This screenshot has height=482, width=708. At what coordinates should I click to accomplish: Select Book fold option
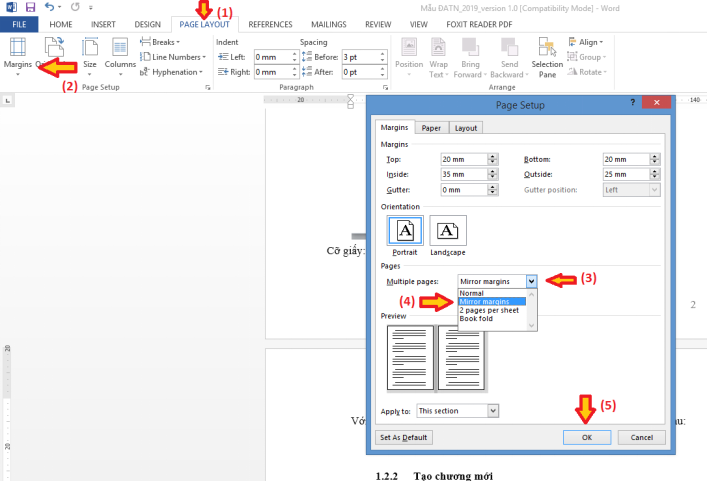(x=476, y=318)
